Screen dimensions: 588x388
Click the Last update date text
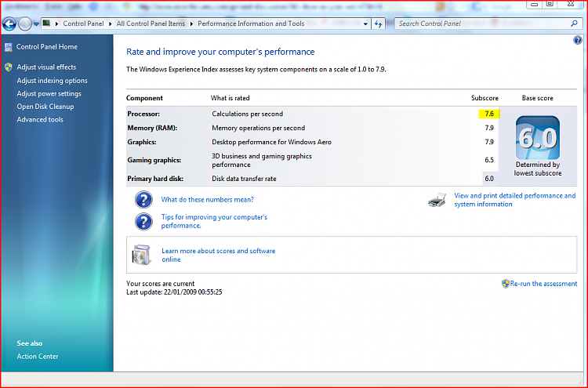click(174, 292)
